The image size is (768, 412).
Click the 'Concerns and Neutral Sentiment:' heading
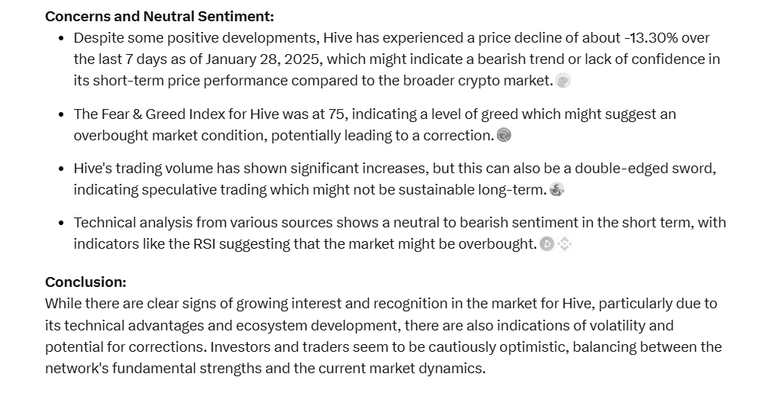[160, 16]
